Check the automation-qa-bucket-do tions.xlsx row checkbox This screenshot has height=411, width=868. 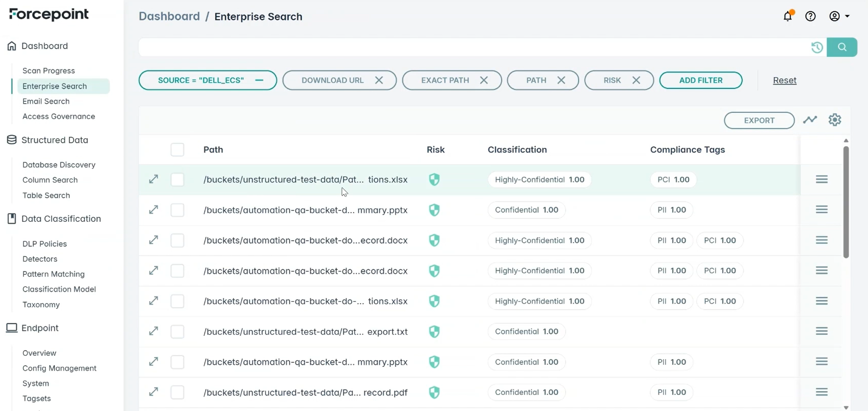click(178, 301)
